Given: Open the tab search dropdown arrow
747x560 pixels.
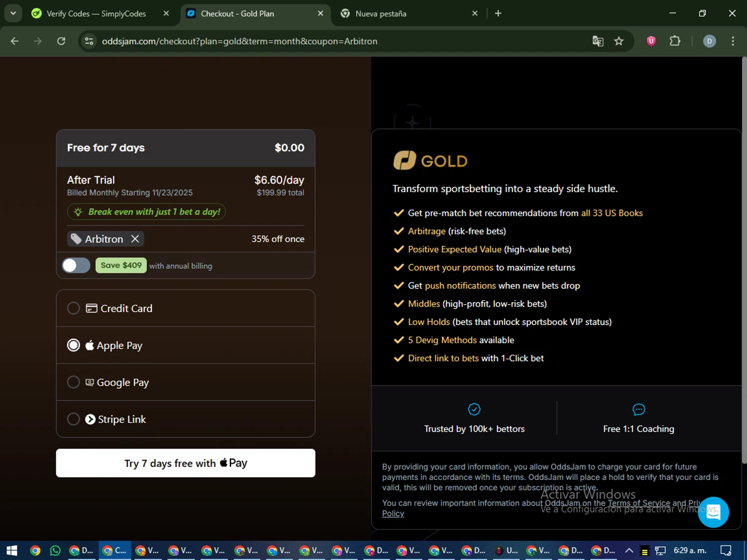Looking at the screenshot, I should pos(13,13).
